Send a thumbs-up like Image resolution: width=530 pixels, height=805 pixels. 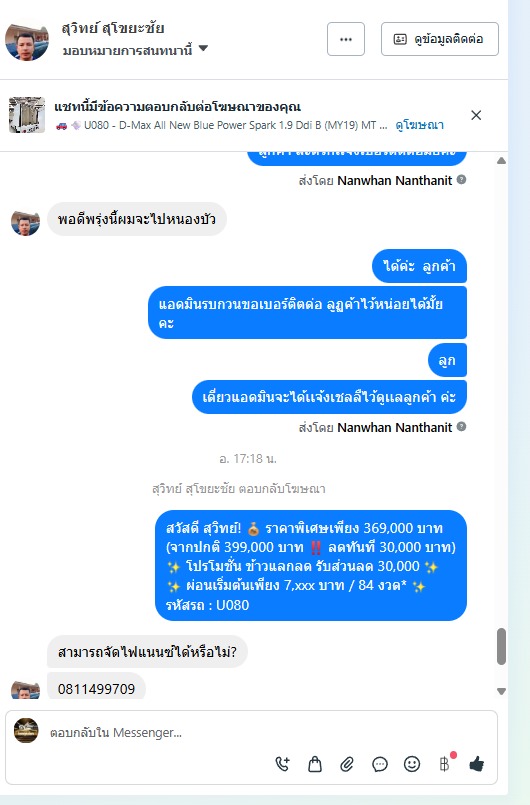pos(477,764)
